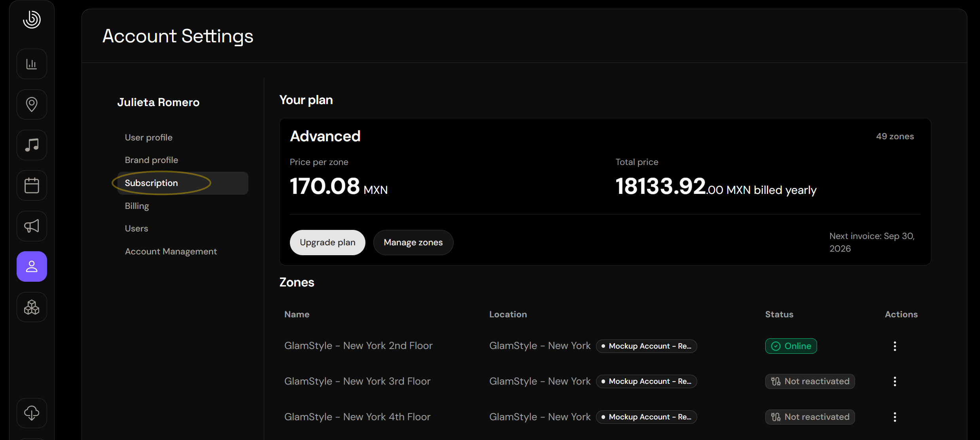Open actions menu for New York 4th Floor
Screen dimensions: 980x440
coord(895,417)
